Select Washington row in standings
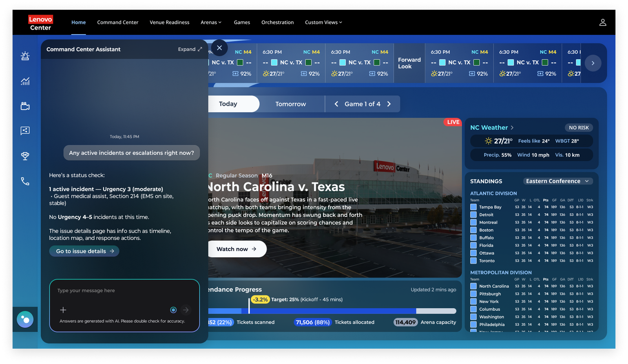The height and width of the screenshot is (364, 628). 532,317
